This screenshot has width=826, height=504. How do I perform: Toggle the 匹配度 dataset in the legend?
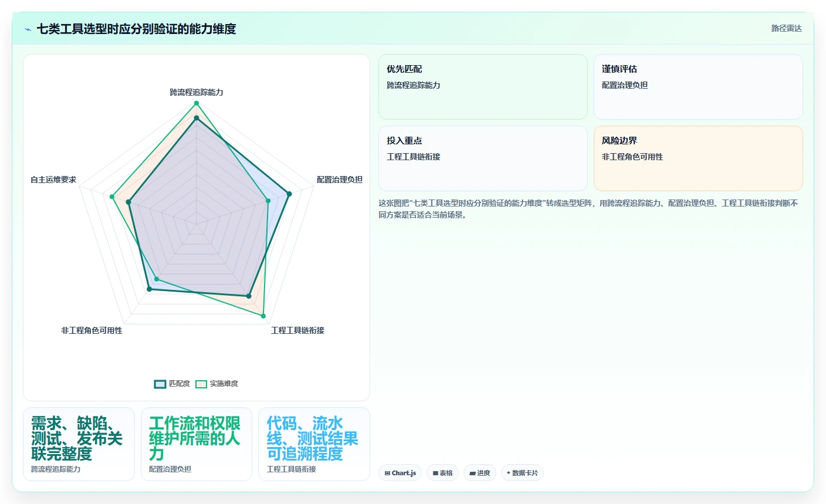click(x=172, y=384)
